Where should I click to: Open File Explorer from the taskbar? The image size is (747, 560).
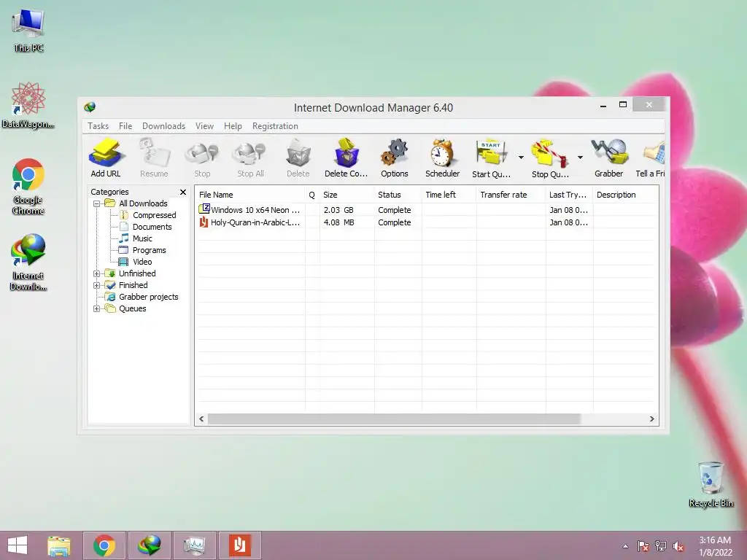tap(59, 545)
